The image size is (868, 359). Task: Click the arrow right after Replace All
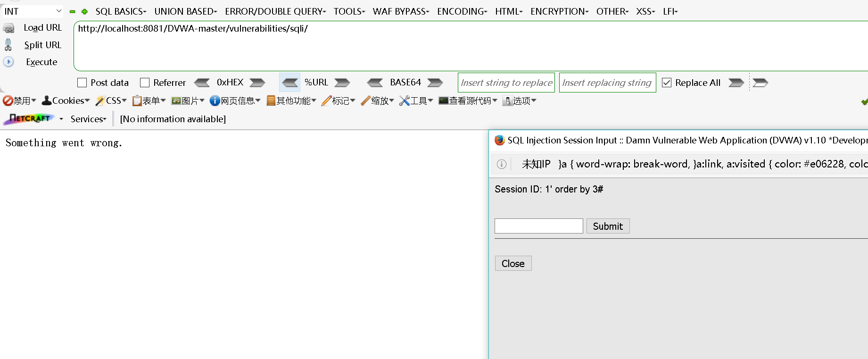[x=736, y=83]
